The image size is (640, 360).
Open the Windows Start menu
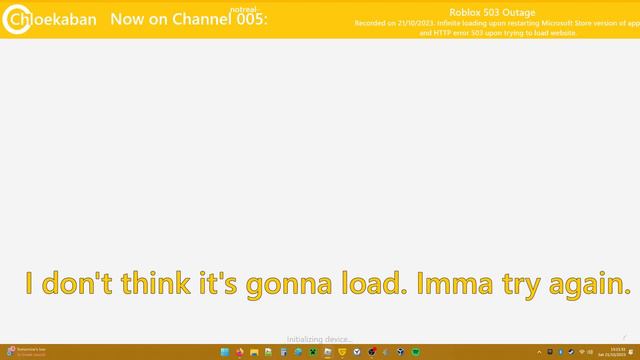224,352
